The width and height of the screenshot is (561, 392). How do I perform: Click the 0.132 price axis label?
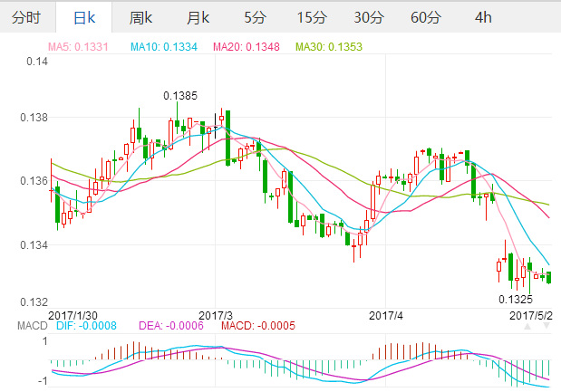[x=34, y=302]
